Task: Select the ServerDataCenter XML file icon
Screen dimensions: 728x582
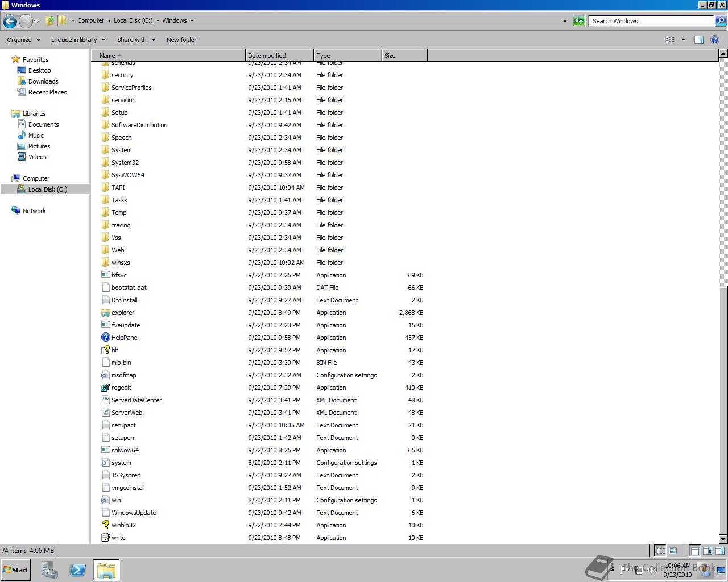Action: pos(105,400)
